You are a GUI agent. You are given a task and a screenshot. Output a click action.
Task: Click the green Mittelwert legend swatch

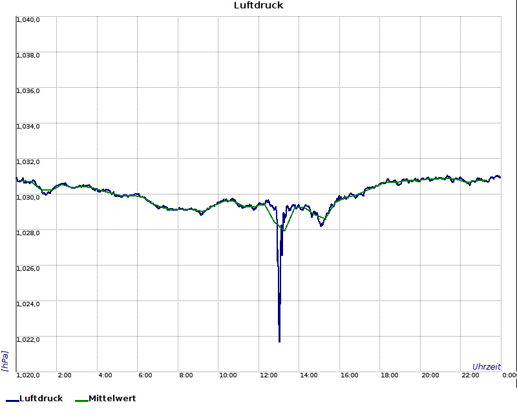(81, 401)
